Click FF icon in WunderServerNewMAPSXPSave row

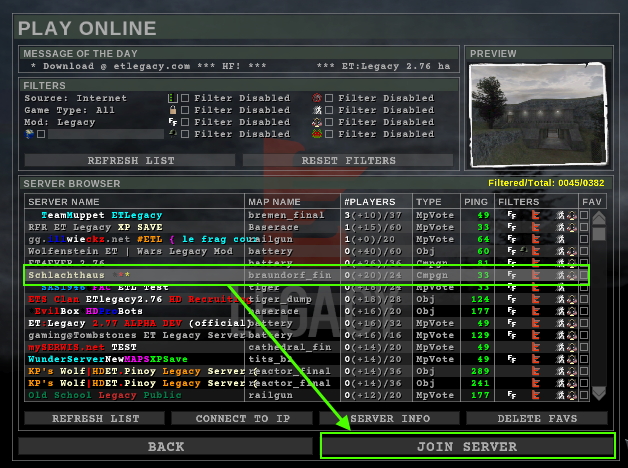[x=511, y=359]
